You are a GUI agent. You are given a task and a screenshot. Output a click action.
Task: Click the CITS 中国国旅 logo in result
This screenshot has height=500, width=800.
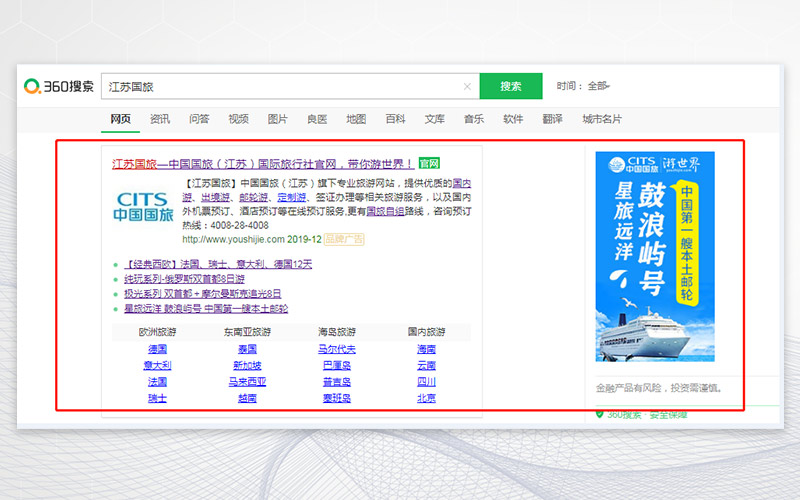click(143, 207)
